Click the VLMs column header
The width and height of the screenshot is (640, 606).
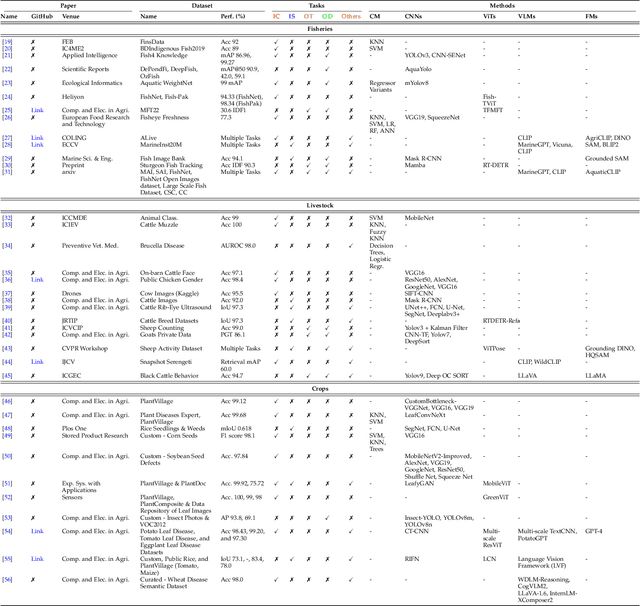pyautogui.click(x=526, y=16)
